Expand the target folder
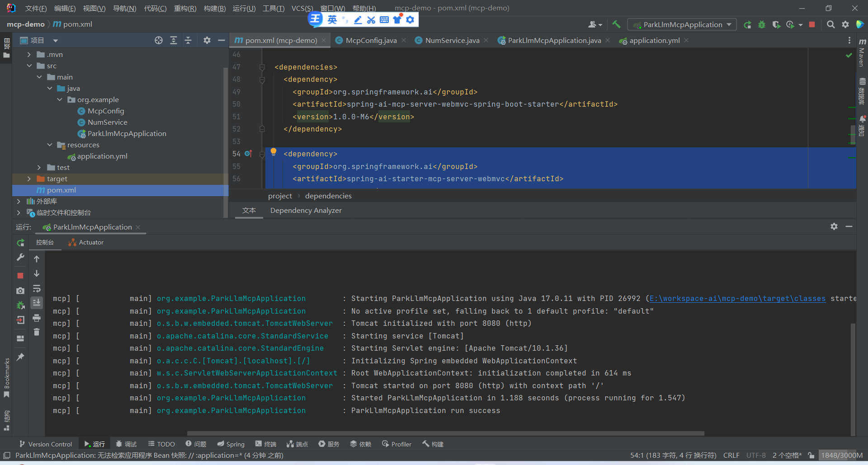This screenshot has height=465, width=868. [29, 178]
